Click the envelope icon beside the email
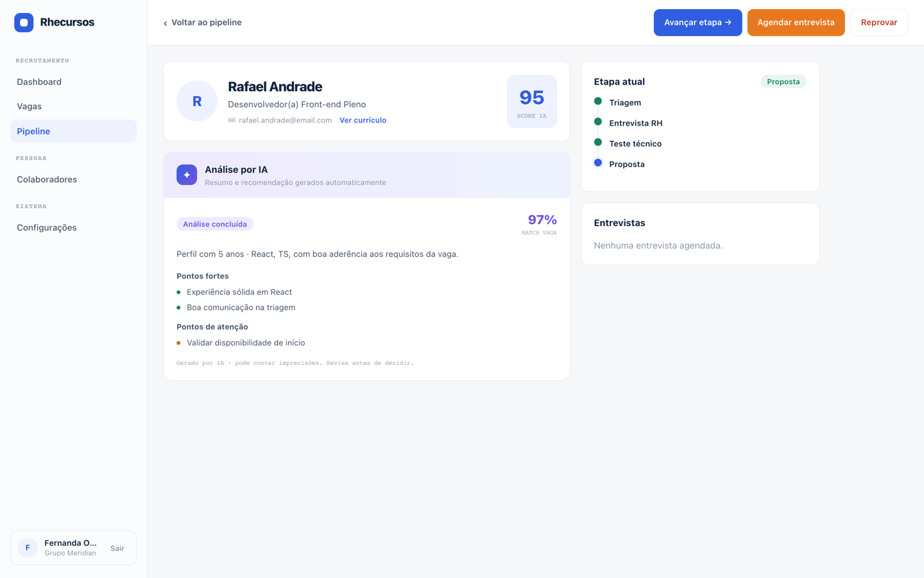Screen dimensions: 924x578 [x=232, y=120]
